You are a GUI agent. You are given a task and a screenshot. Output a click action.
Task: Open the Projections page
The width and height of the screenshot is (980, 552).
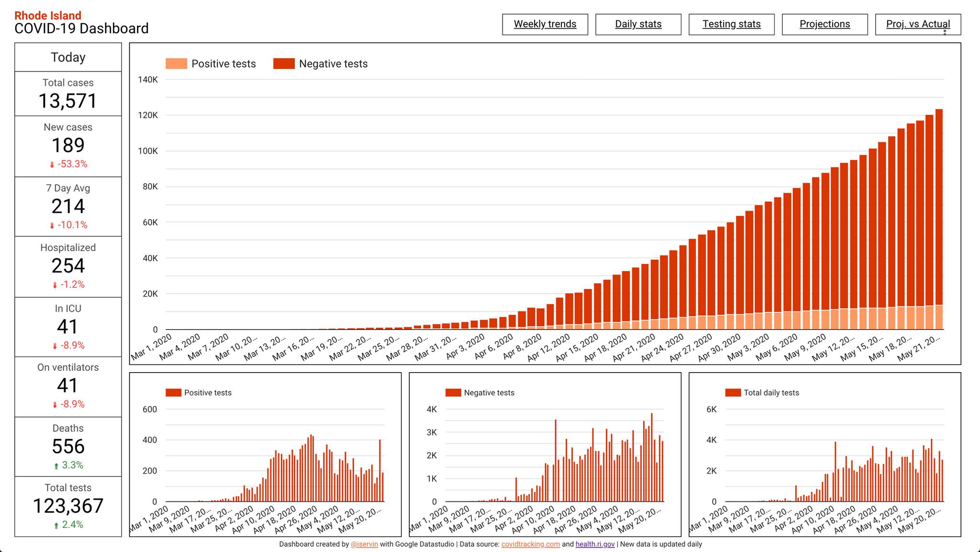click(824, 24)
